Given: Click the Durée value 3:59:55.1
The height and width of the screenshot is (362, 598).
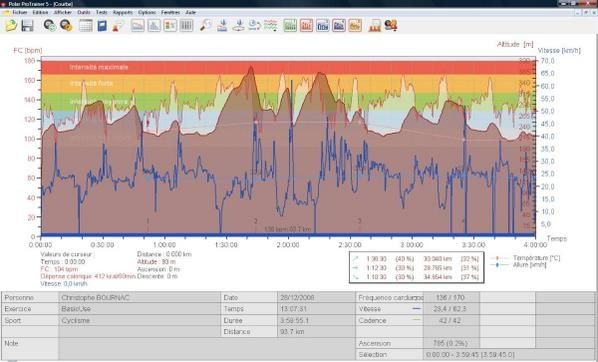Looking at the screenshot, I should [295, 320].
